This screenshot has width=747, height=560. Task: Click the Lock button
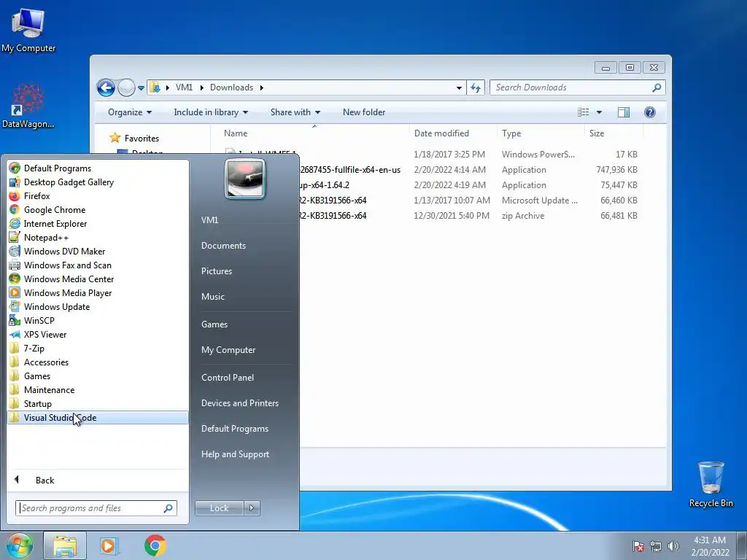pyautogui.click(x=219, y=508)
